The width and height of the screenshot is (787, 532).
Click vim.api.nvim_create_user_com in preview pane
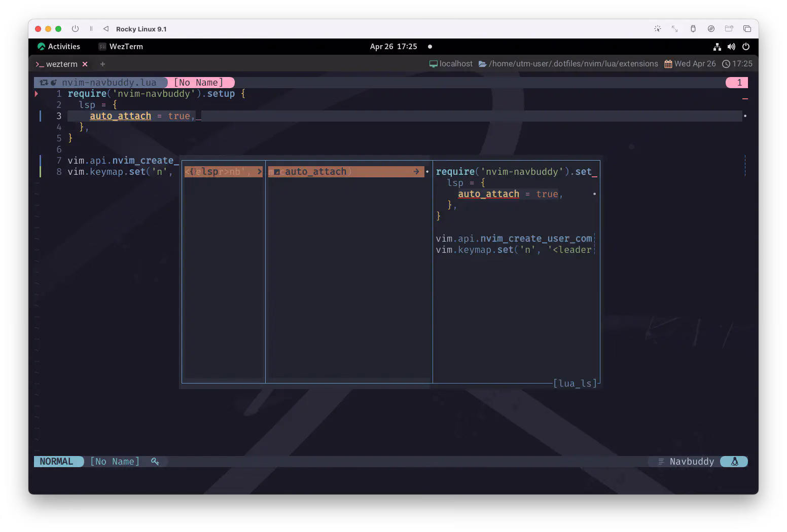coord(514,239)
